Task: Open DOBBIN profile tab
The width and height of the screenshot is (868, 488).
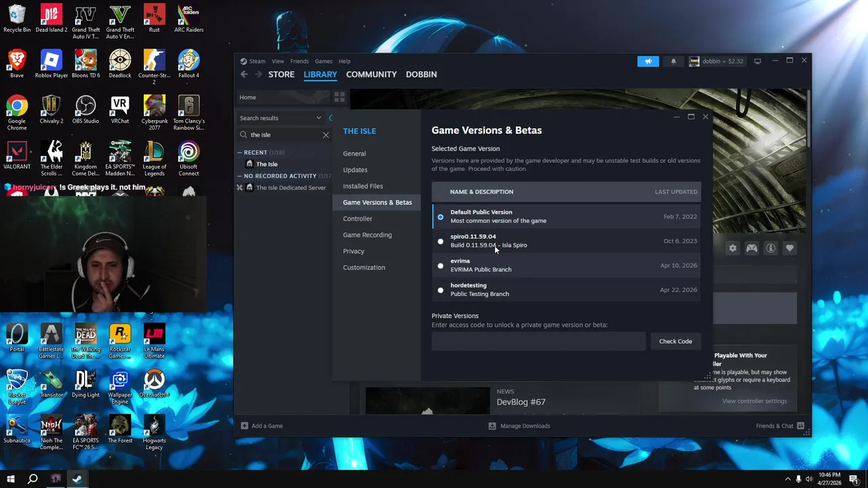Action: click(x=421, y=75)
